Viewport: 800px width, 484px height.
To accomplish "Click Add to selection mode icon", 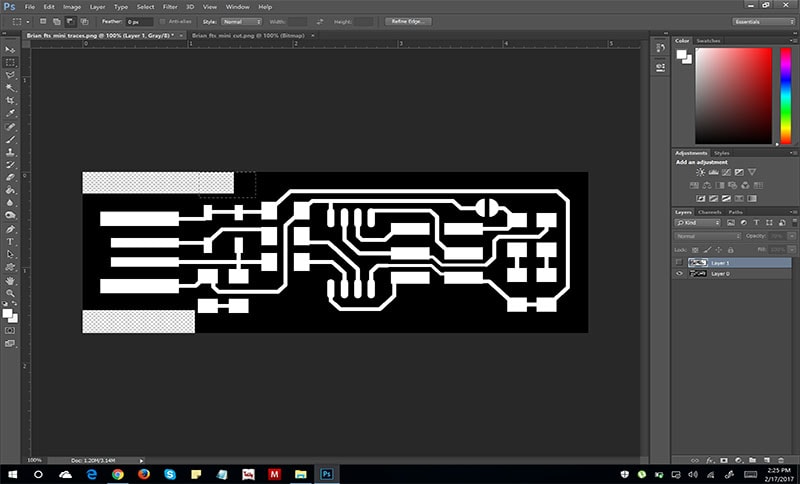I will [x=57, y=21].
